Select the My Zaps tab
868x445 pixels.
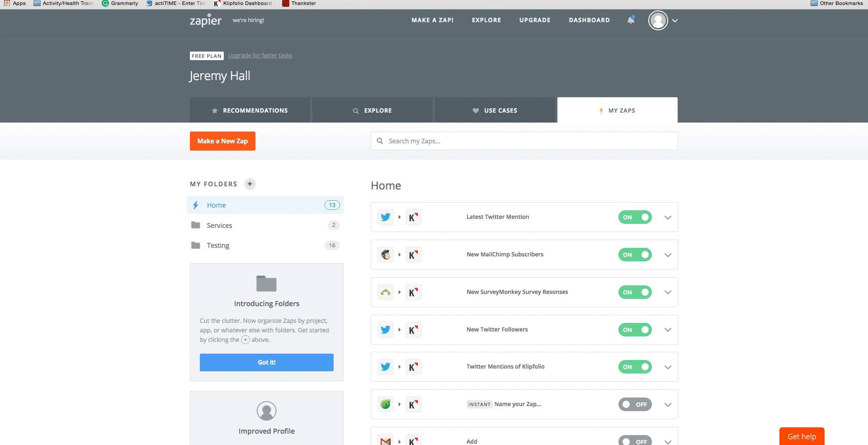(618, 110)
